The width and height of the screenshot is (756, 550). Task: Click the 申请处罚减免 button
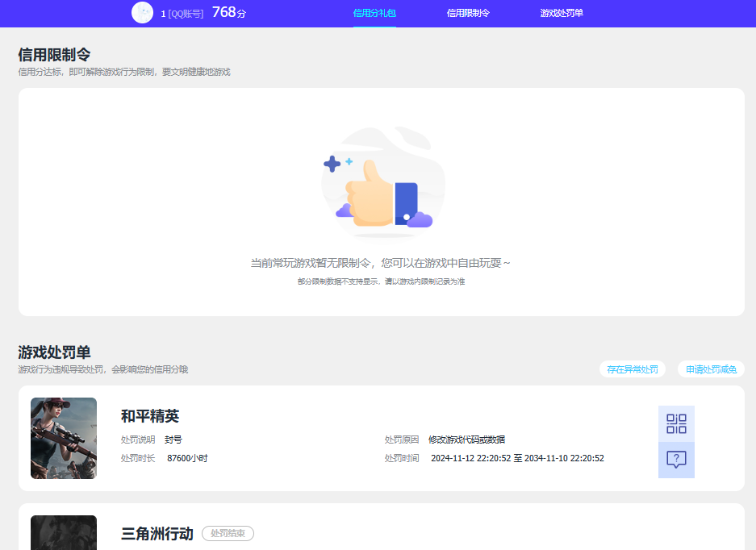[711, 369]
